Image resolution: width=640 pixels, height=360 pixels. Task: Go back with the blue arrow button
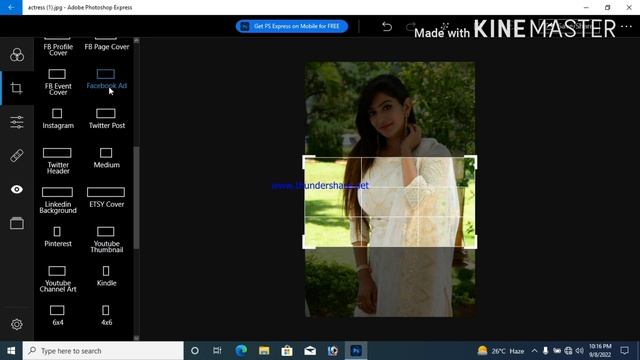[11, 7]
